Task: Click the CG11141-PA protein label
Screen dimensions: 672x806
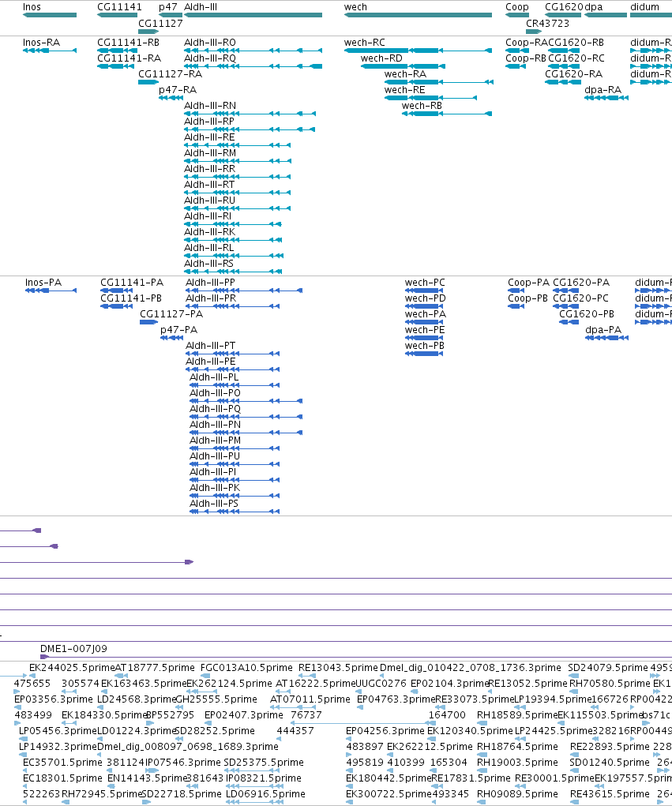Action: [x=132, y=282]
